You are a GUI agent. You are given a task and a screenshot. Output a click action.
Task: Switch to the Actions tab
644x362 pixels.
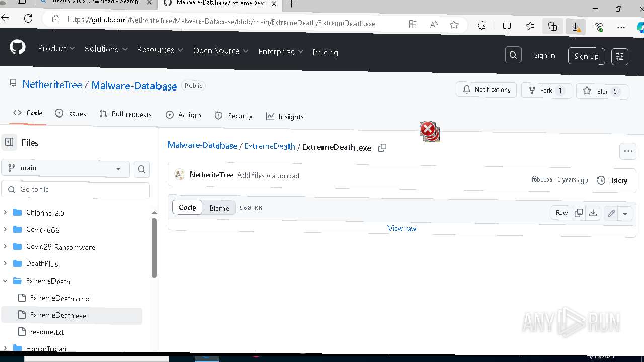point(184,115)
